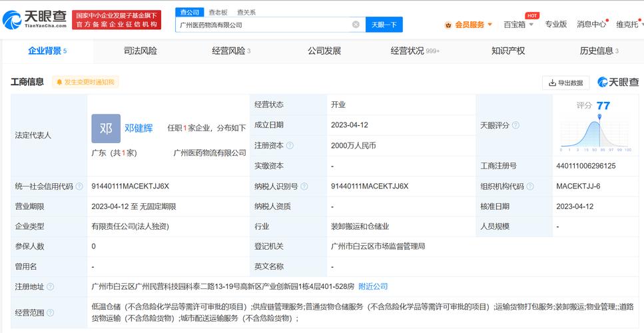
Task: Click the 工商注册号 value 440111006296125
Action: pyautogui.click(x=585, y=166)
